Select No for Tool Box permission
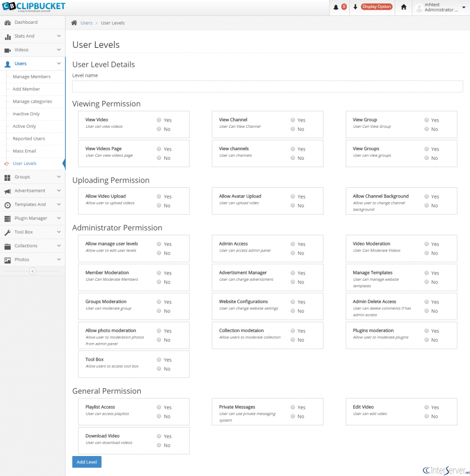This screenshot has height=476, width=470. [159, 369]
